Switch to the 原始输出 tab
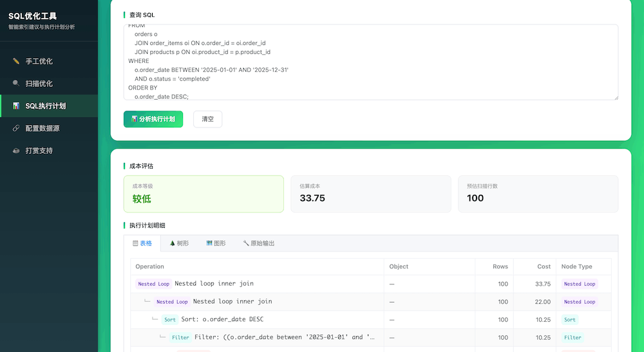 258,243
